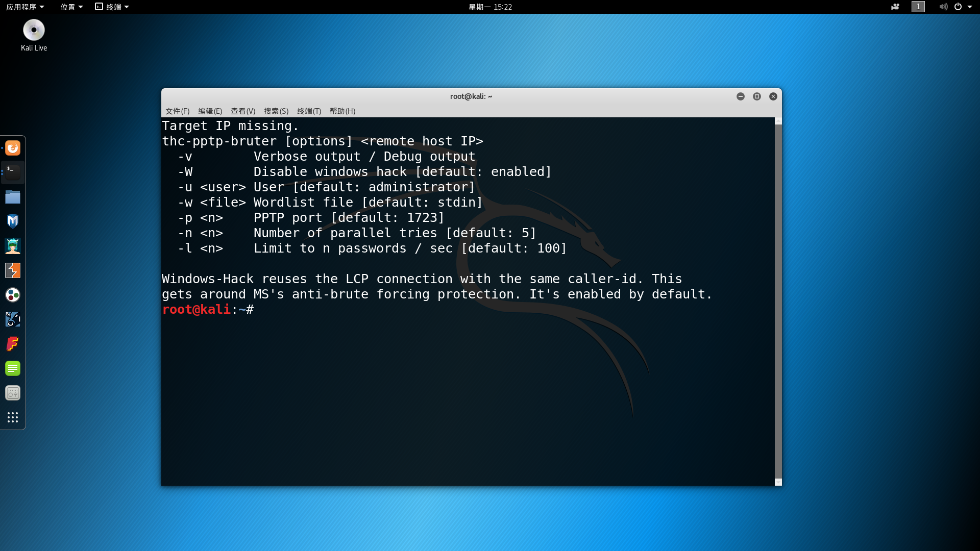Click the thc-pptp-bruter usage line

pyautogui.click(x=323, y=141)
